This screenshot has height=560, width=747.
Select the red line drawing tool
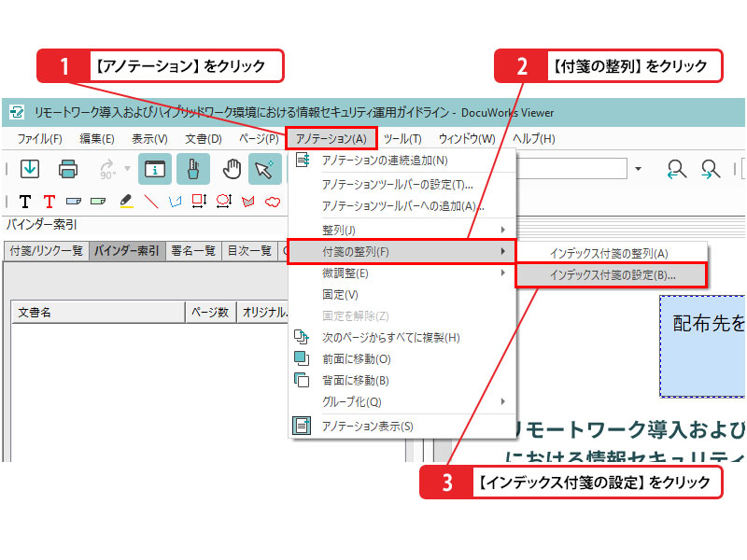click(x=151, y=202)
